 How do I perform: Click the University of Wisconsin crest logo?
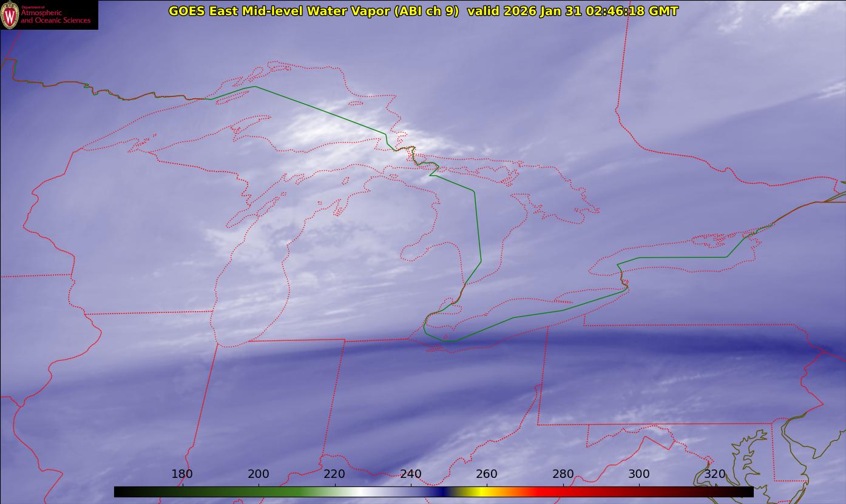click(x=10, y=15)
